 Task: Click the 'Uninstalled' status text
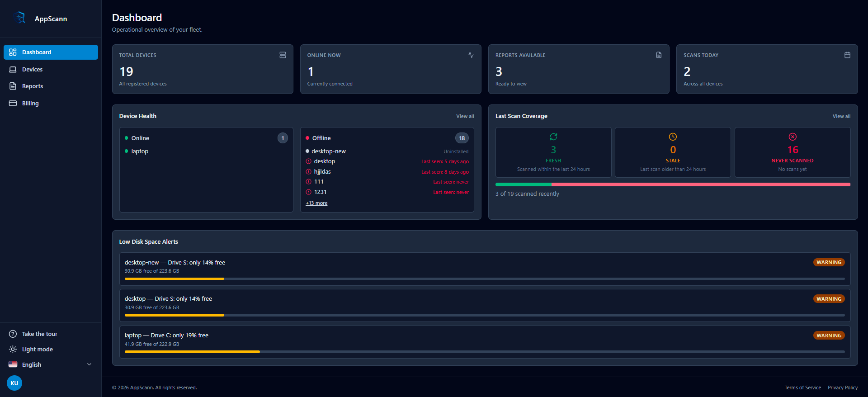coord(456,151)
